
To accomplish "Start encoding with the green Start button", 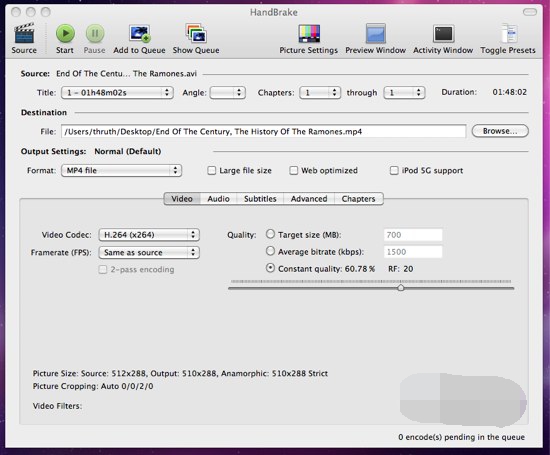I will coord(65,33).
